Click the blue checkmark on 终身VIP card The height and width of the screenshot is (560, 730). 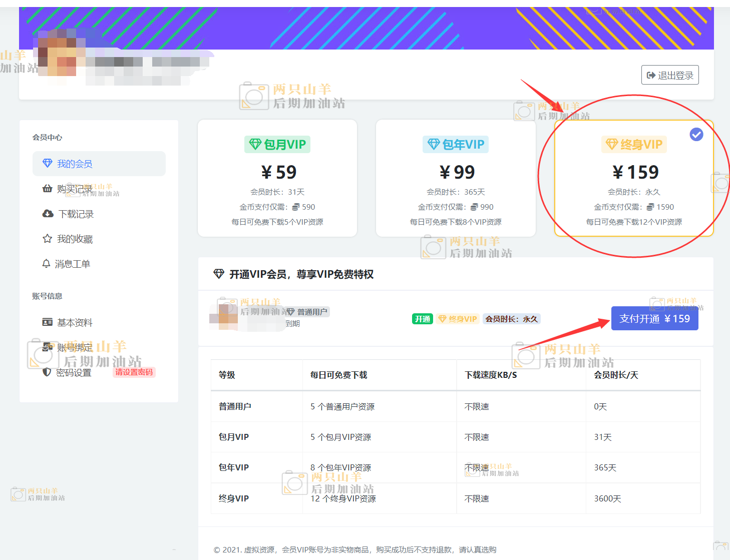pyautogui.click(x=696, y=134)
